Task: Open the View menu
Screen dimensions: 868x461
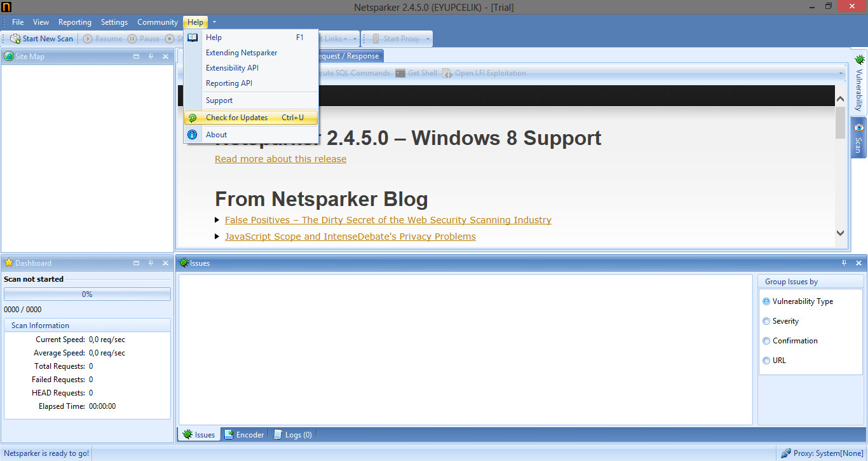Action: click(41, 22)
